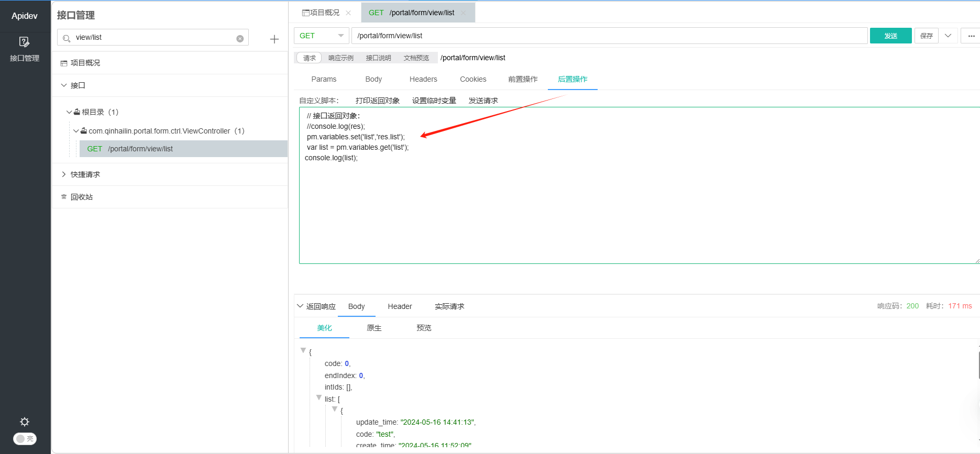Click the commented //console.log(res); line
Viewport: 980px width, 454px height.
pyautogui.click(x=336, y=126)
